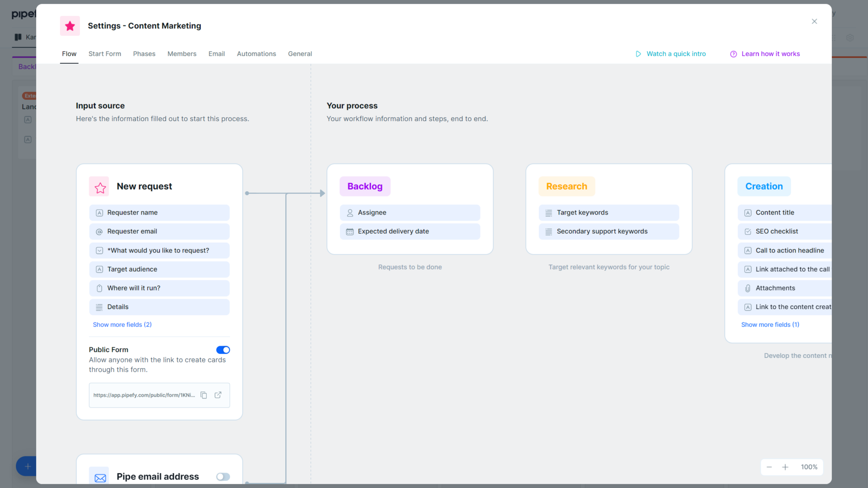Click the pink star pipe icon in header
Image resolution: width=868 pixels, height=488 pixels.
click(70, 26)
